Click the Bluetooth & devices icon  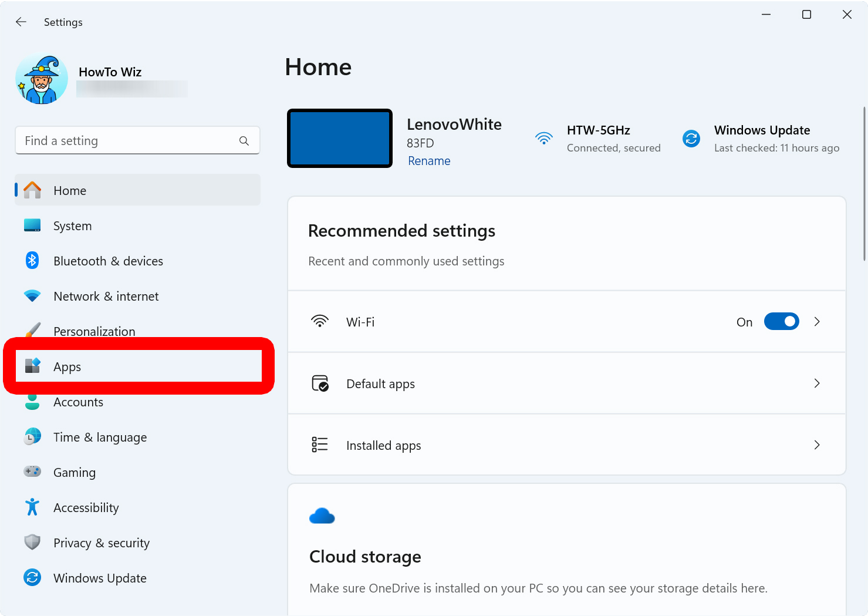[x=32, y=261]
